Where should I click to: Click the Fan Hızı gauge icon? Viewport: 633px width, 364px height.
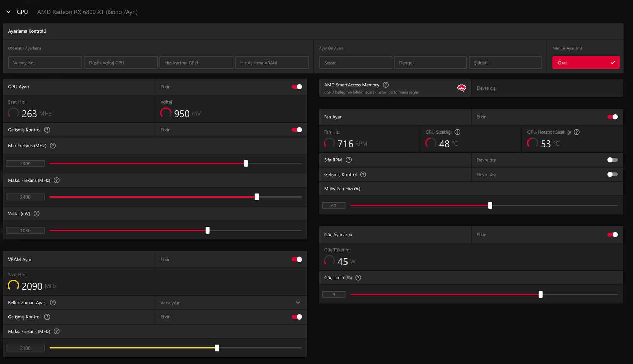(329, 143)
